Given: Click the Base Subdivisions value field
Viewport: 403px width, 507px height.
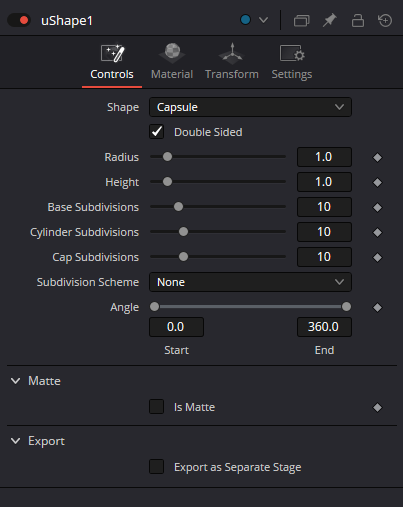Looking at the screenshot, I should tap(324, 207).
